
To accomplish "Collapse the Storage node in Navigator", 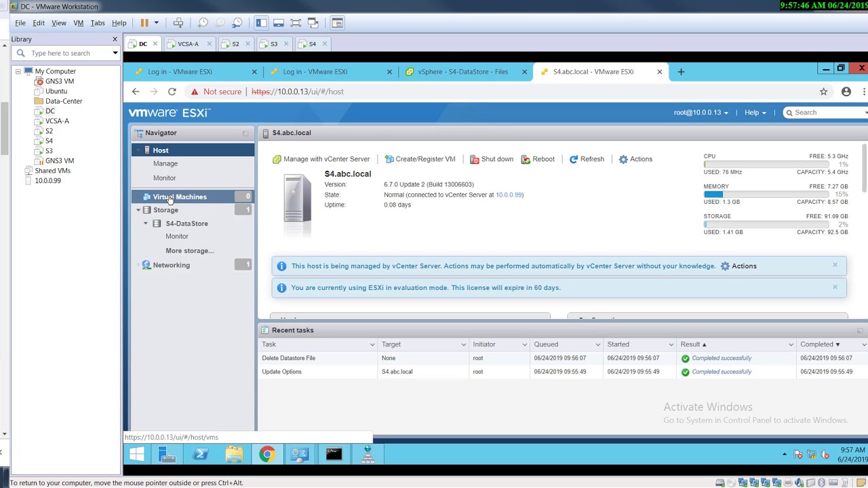I will (138, 210).
